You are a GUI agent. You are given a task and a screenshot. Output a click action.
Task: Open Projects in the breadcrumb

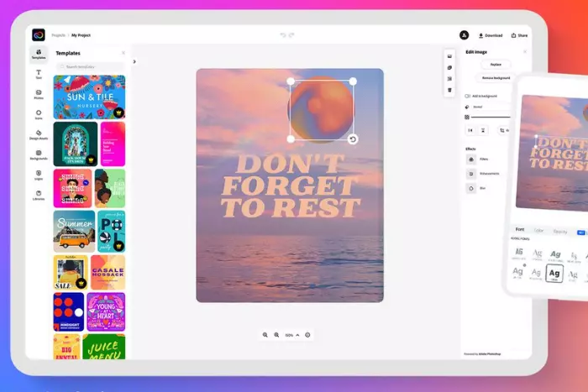[x=58, y=35]
